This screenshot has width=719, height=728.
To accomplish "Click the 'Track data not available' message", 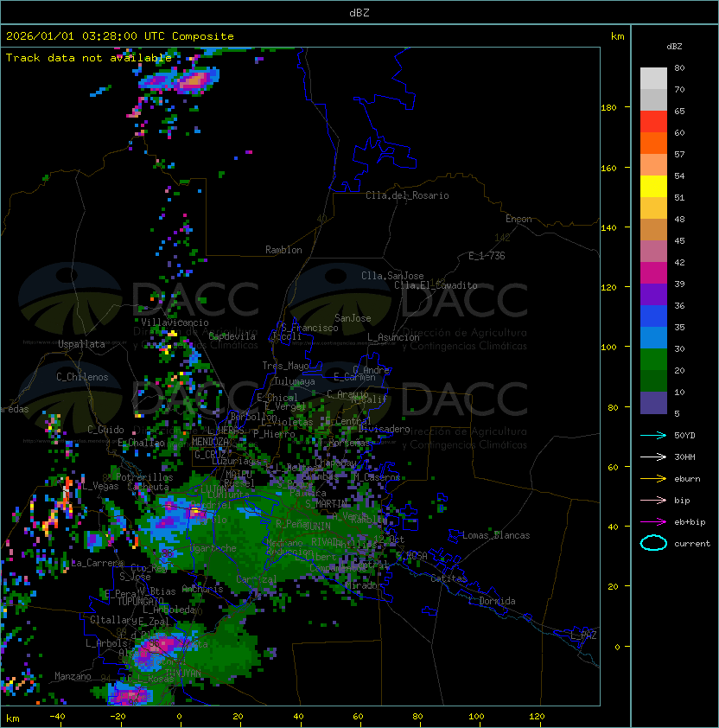I will pos(89,58).
